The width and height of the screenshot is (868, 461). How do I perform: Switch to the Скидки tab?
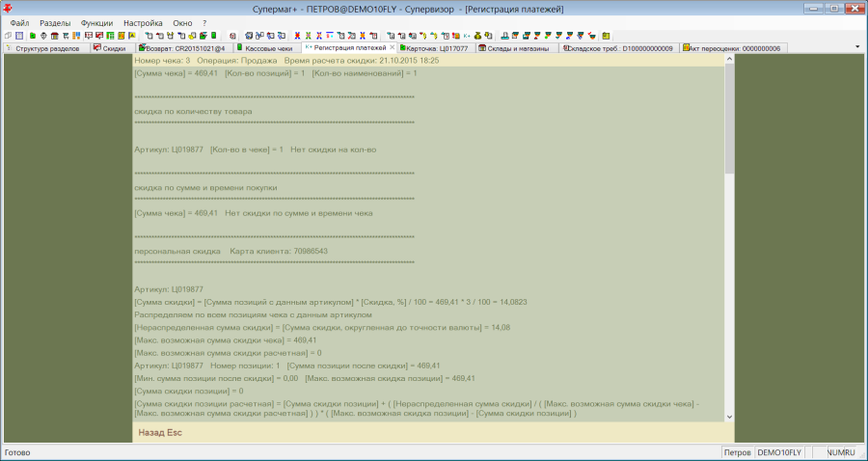(111, 48)
